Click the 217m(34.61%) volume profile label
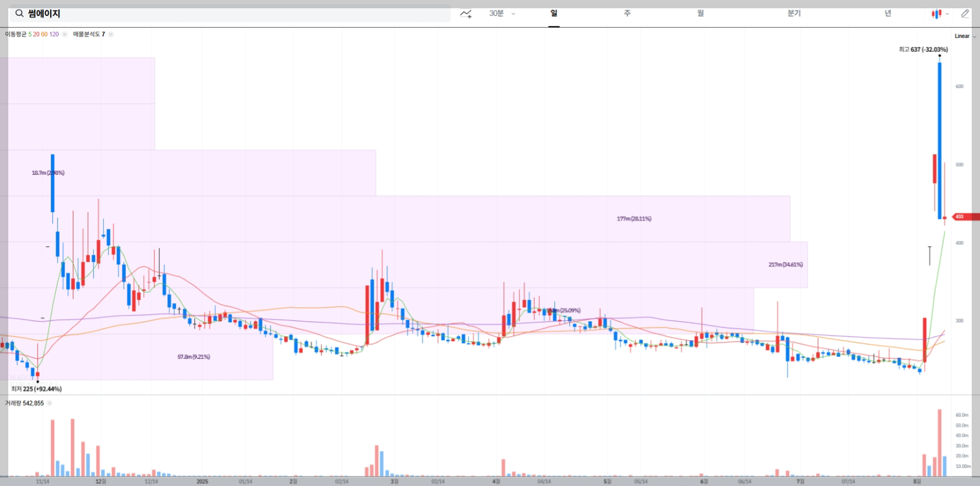Viewport: 980px width, 486px height. pos(785,264)
